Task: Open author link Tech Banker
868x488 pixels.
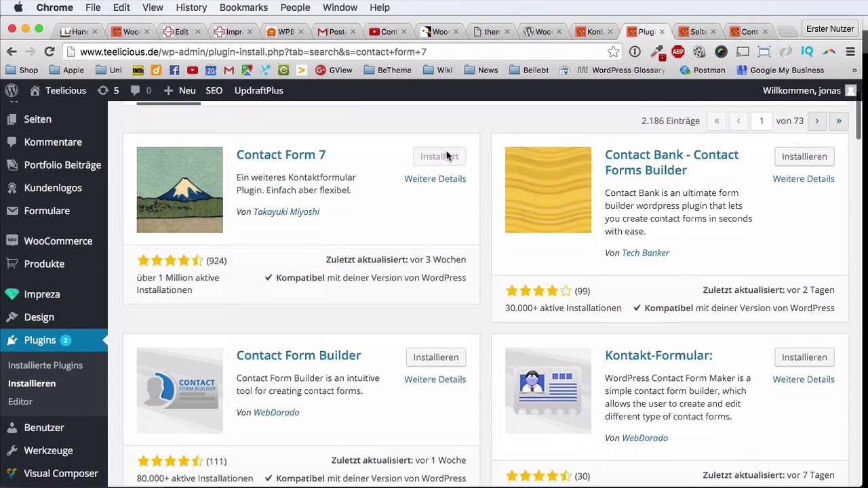Action: pos(646,253)
